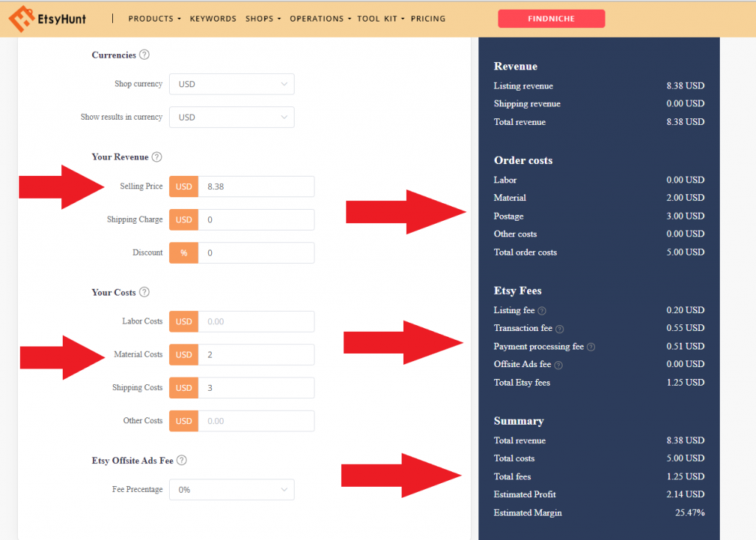This screenshot has width=756, height=540.
Task: Open the Pricing link
Action: point(428,18)
